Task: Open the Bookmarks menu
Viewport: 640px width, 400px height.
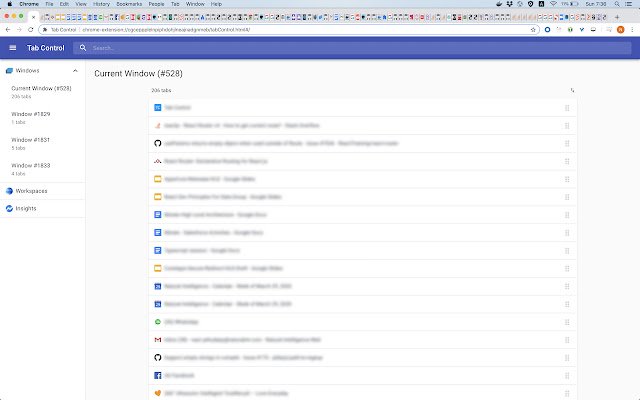Action: (x=129, y=4)
